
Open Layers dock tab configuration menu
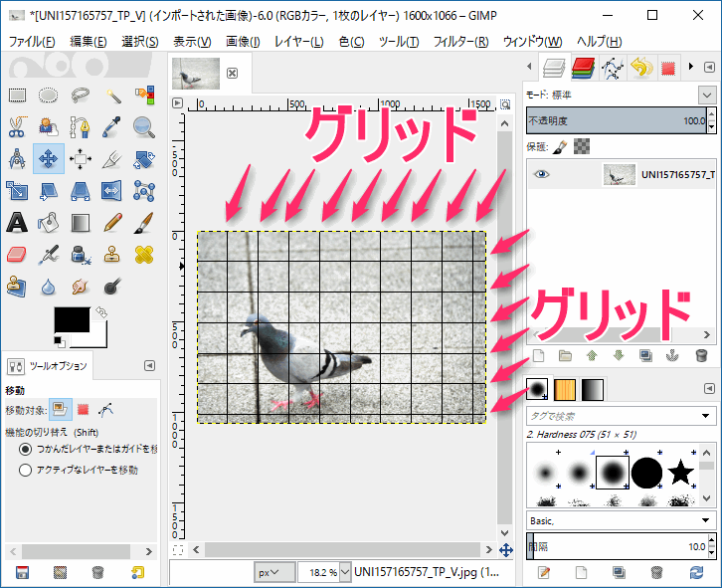click(x=709, y=67)
